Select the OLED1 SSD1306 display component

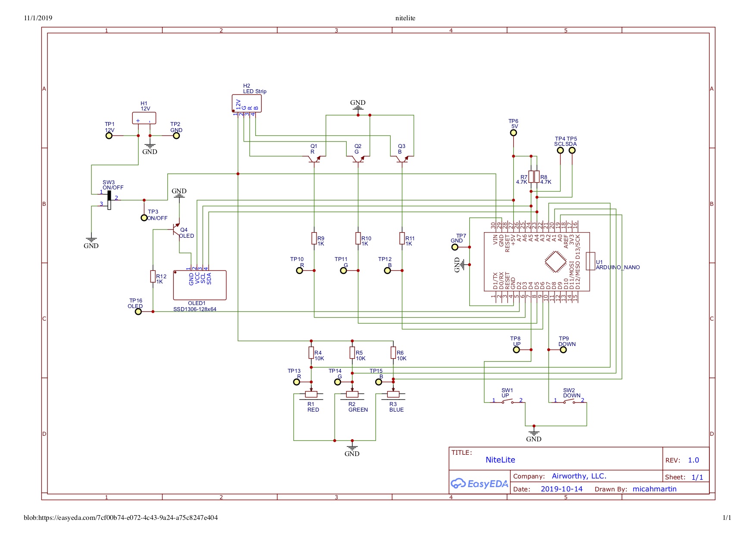200,285
